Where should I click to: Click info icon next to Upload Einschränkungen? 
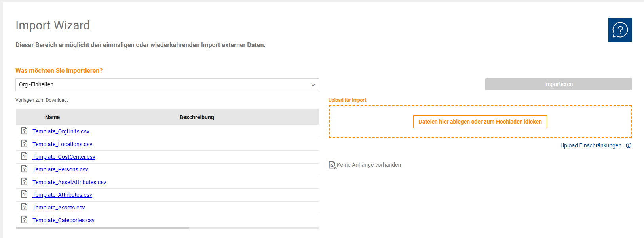(629, 145)
